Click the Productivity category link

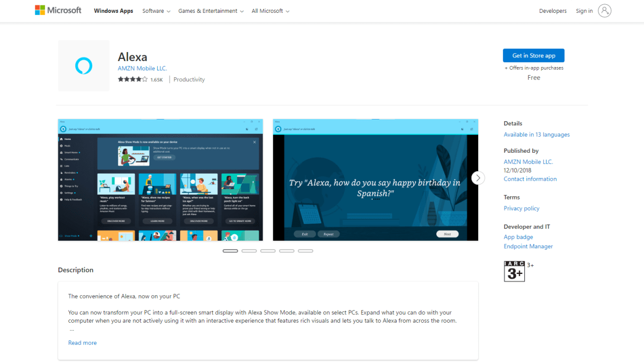coord(189,79)
